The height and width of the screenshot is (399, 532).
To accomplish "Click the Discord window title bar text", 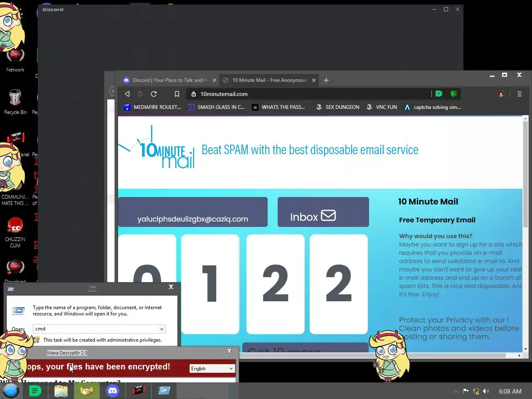I will coord(53,10).
